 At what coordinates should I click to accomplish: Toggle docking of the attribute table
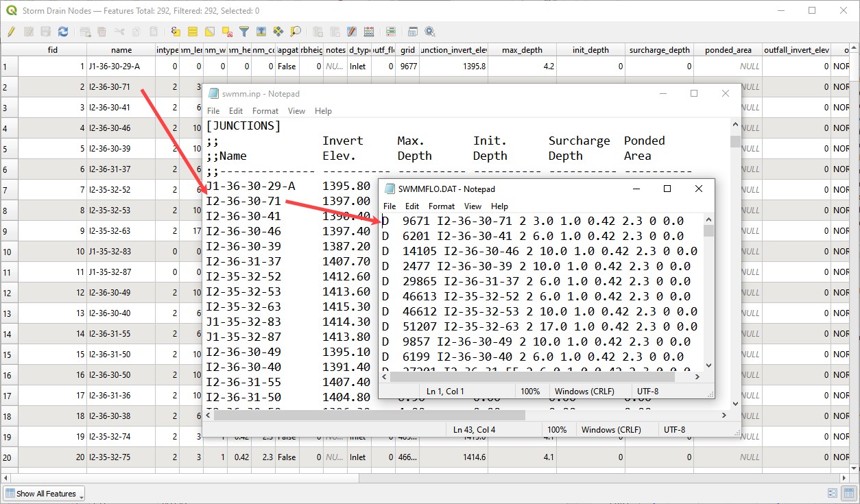point(413,32)
